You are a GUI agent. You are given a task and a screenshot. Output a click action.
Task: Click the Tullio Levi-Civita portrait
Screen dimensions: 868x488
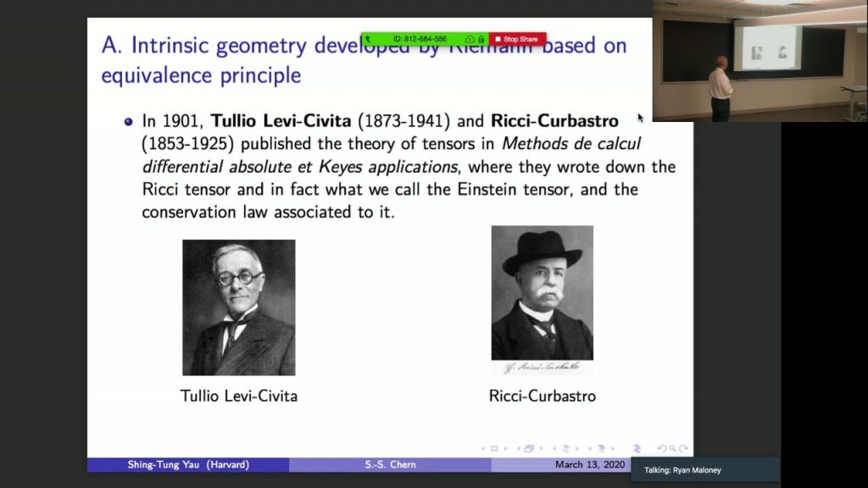click(239, 305)
